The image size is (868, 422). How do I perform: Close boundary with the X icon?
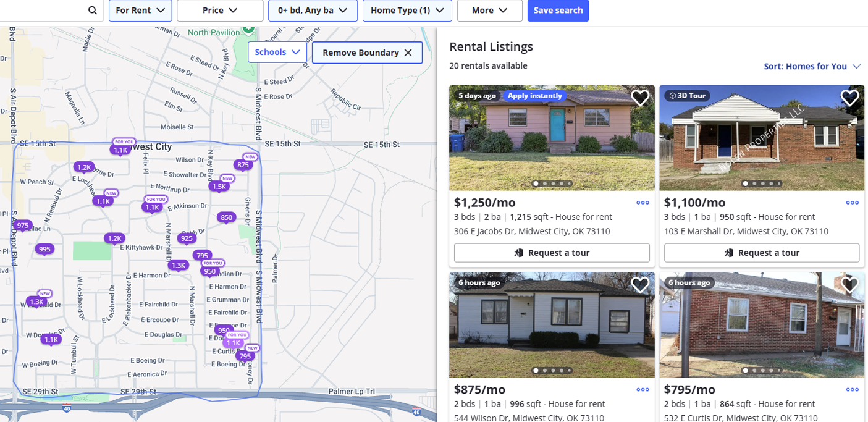408,53
